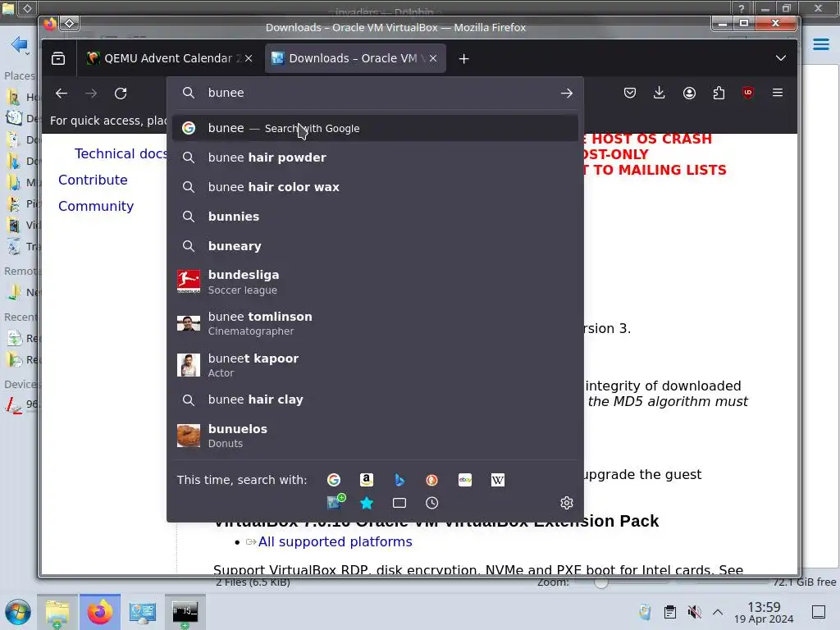Search this time with Bing icon
The image size is (840, 630).
[399, 480]
